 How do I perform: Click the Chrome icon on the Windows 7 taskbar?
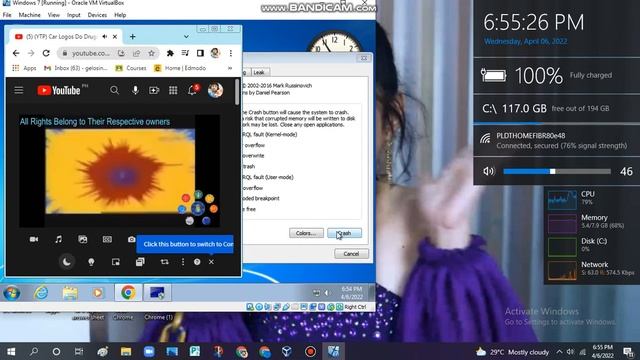coord(128,293)
